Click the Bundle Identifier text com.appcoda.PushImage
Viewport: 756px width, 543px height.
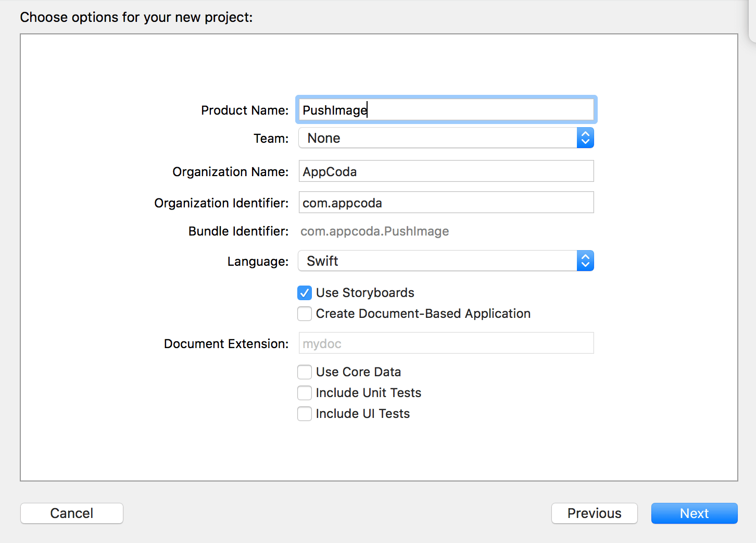pyautogui.click(x=374, y=231)
